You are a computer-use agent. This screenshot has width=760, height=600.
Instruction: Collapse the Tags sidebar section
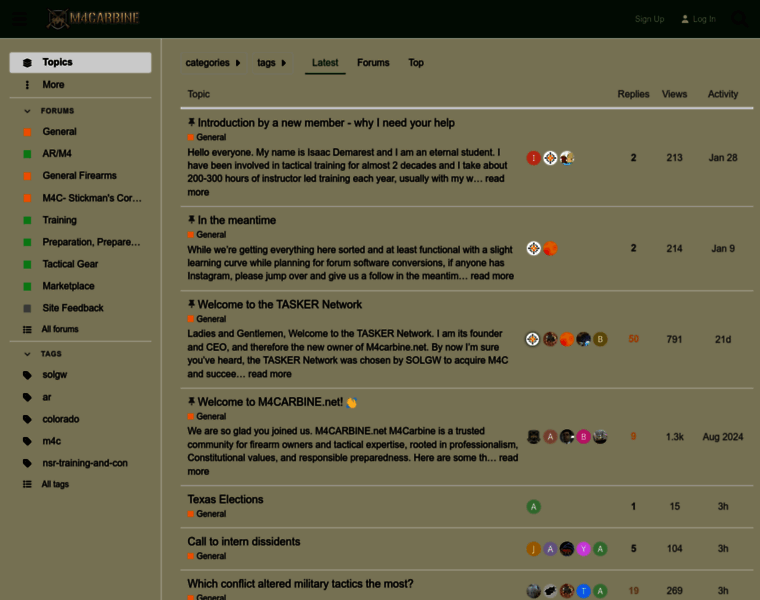pyautogui.click(x=28, y=354)
